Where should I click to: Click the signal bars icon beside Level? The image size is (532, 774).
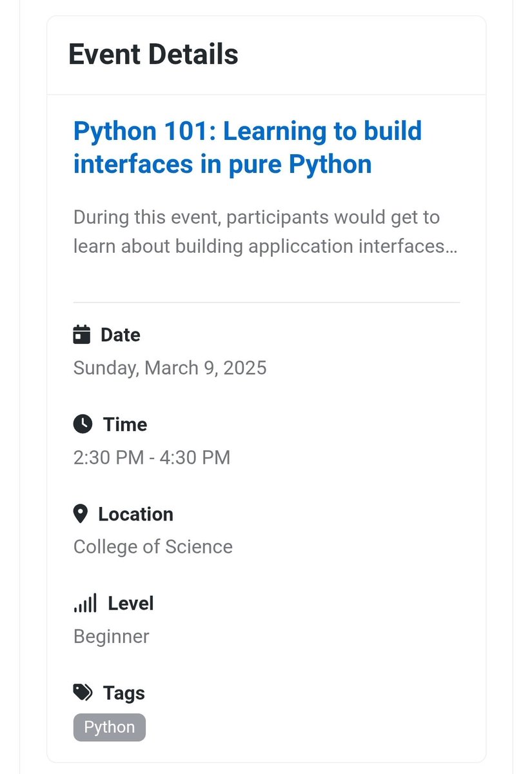pos(85,604)
